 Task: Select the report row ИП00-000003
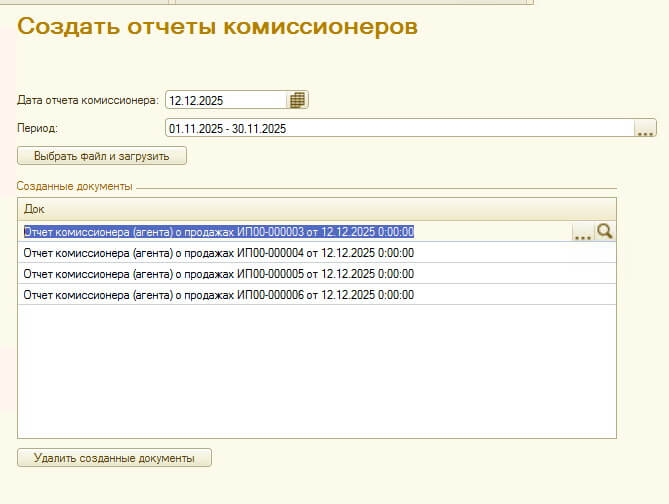click(x=218, y=232)
